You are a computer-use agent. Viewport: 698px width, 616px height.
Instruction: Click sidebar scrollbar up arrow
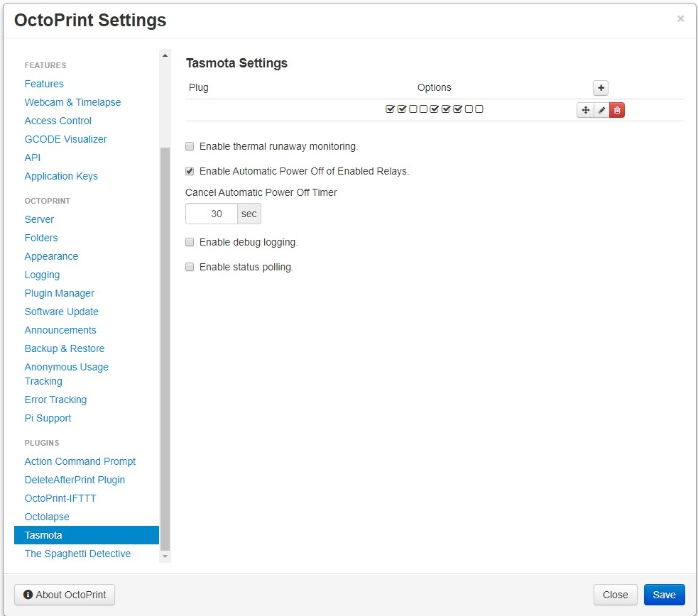click(165, 55)
